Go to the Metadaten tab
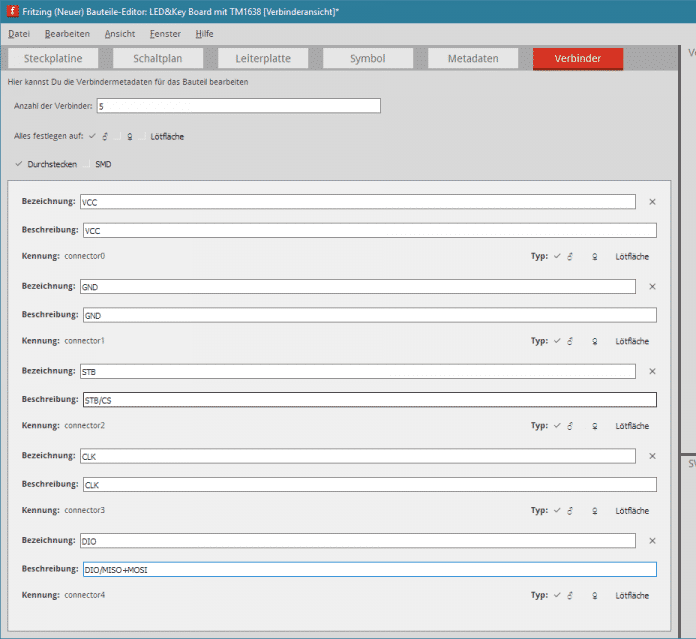696x639 pixels. point(473,58)
